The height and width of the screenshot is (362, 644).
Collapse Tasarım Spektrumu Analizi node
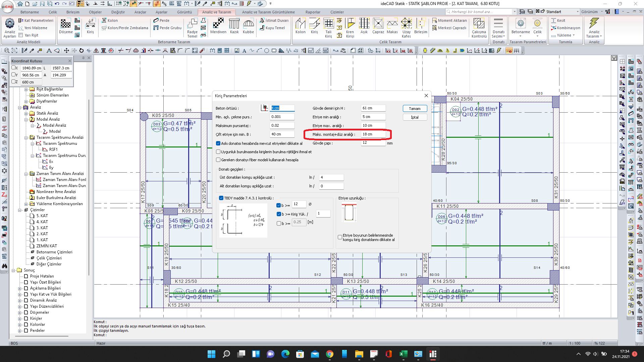(x=26, y=138)
